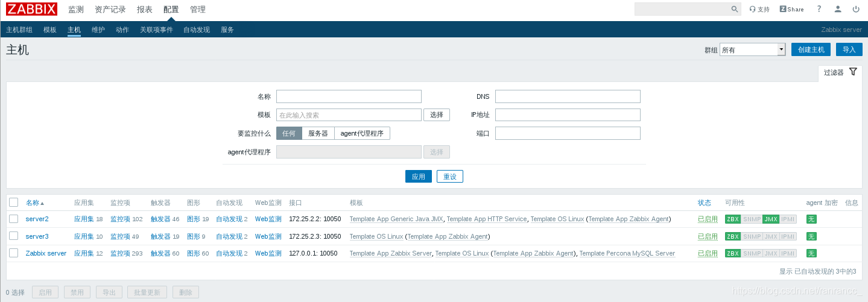The image size is (868, 302).
Task: Go to 动作 submenu
Action: (122, 30)
